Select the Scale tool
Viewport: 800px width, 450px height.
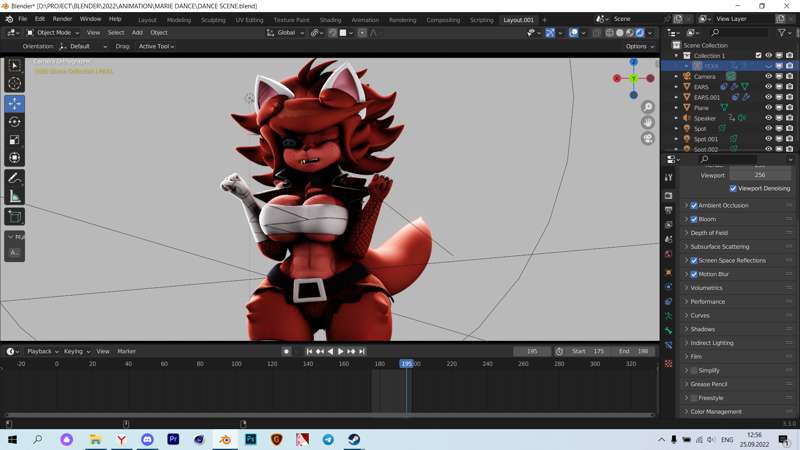14,140
